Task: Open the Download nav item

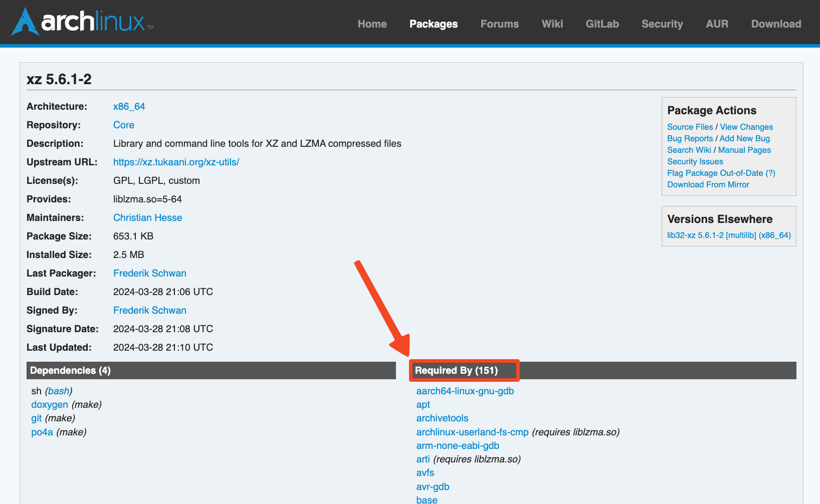Action: [776, 24]
